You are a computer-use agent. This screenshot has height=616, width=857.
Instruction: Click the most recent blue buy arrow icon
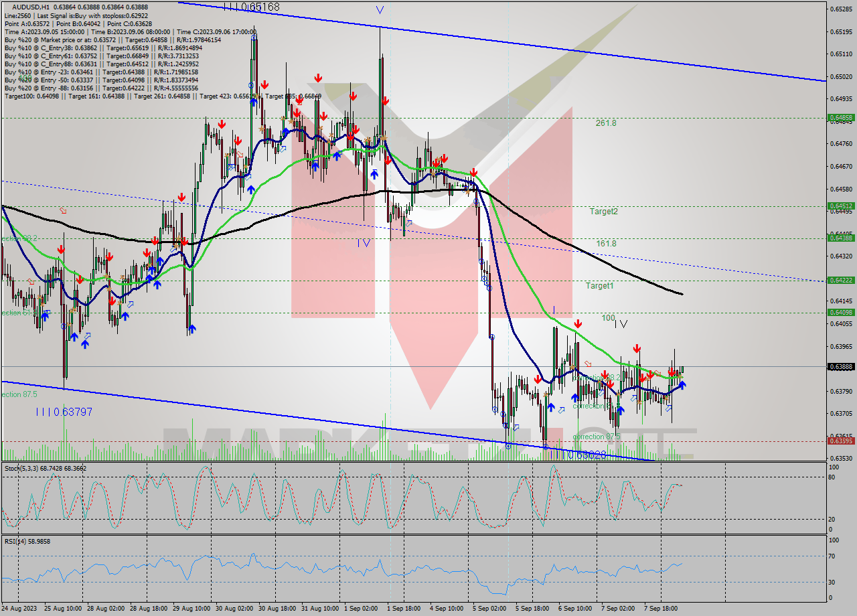click(x=682, y=384)
